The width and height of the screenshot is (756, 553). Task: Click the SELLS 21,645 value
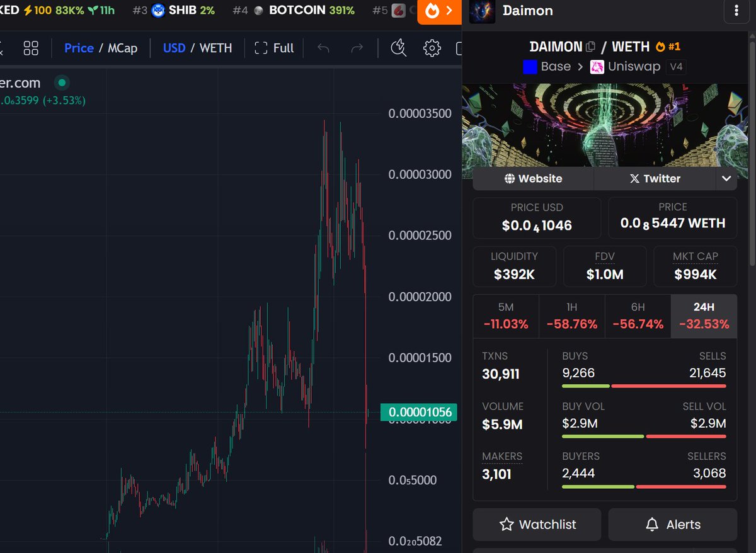pyautogui.click(x=707, y=373)
